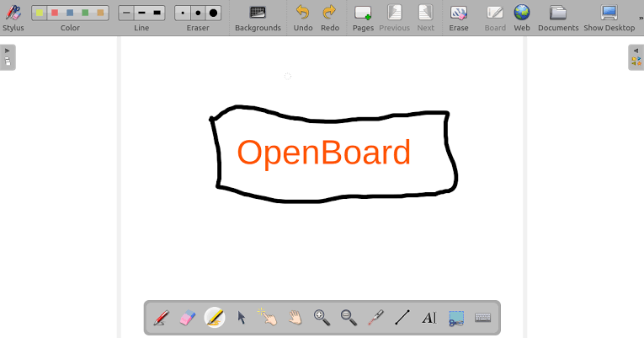Image resolution: width=644 pixels, height=338 pixels.
Task: Select the small eraser size
Action: (x=183, y=13)
